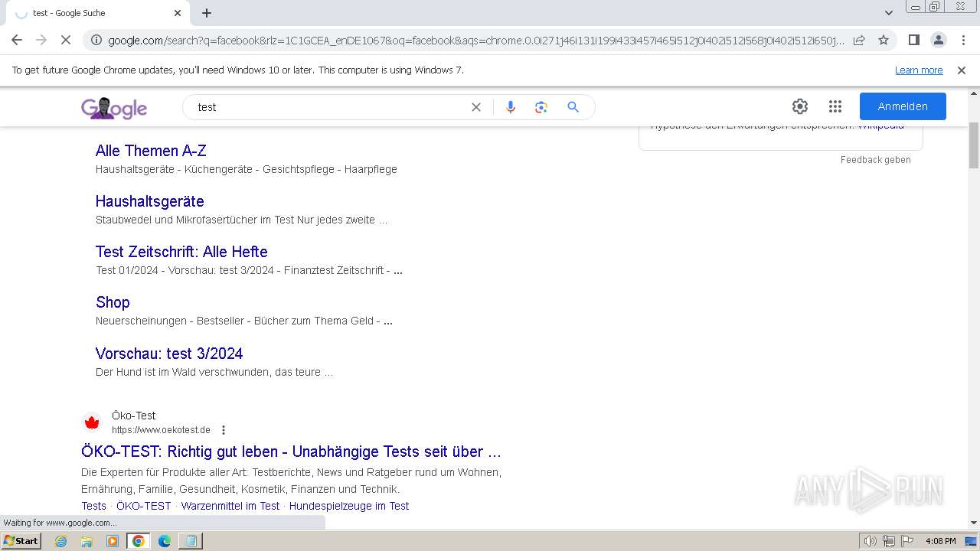
Task: Open a new tab with plus button
Action: 207,13
